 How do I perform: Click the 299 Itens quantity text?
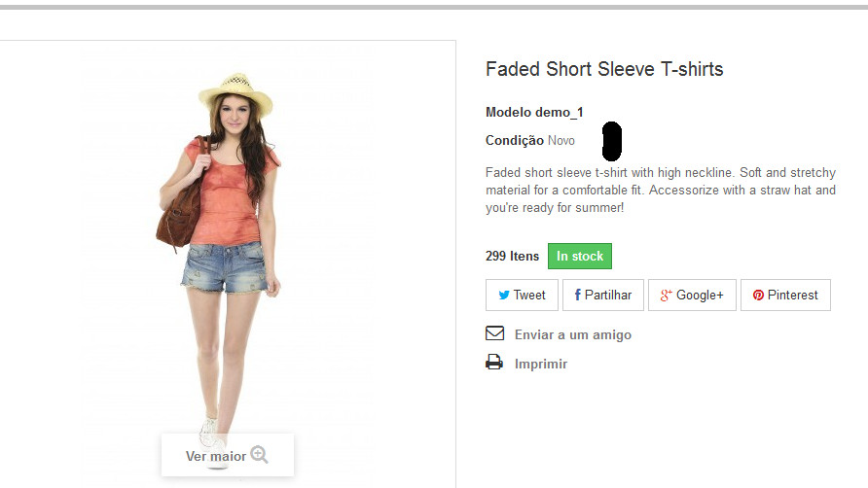(512, 257)
